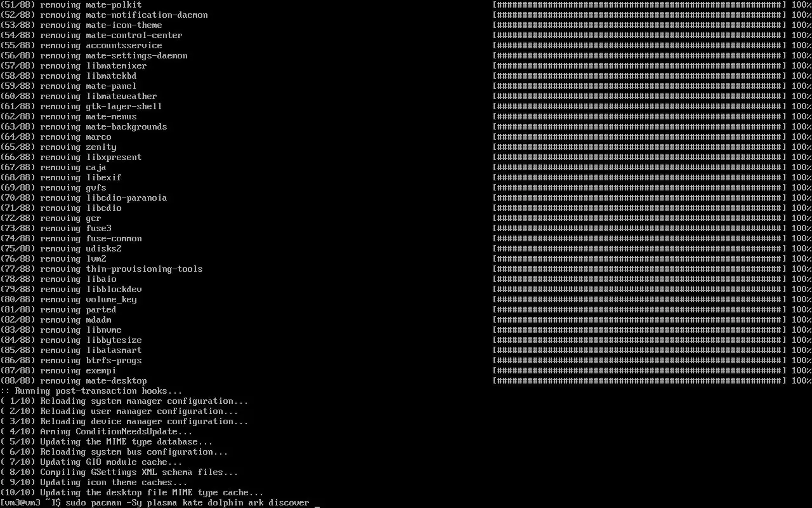This screenshot has height=508, width=812.
Task: Click the word 'discover' in the command
Action: pyautogui.click(x=289, y=502)
